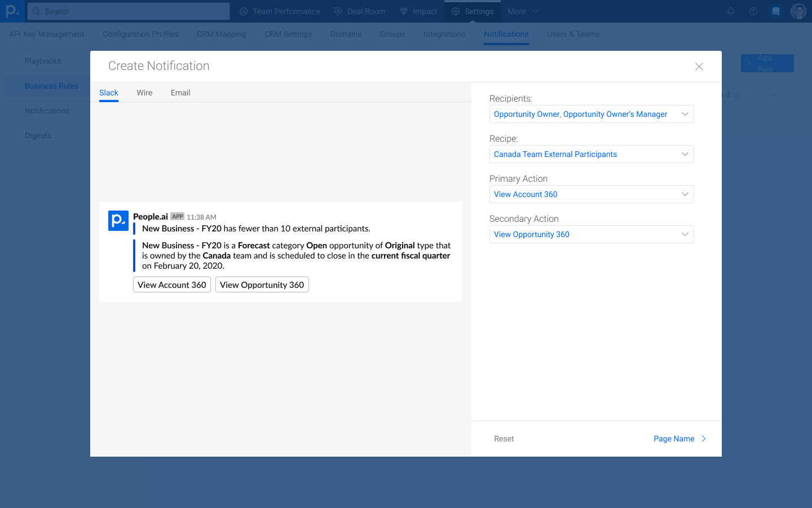Switch to the Wire tab
This screenshot has height=508, width=812.
(x=144, y=93)
